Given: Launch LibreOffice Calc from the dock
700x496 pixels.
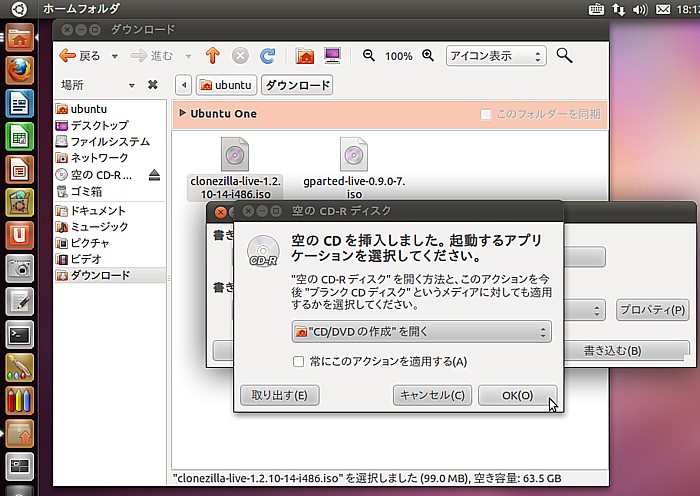Looking at the screenshot, I should click(x=19, y=137).
